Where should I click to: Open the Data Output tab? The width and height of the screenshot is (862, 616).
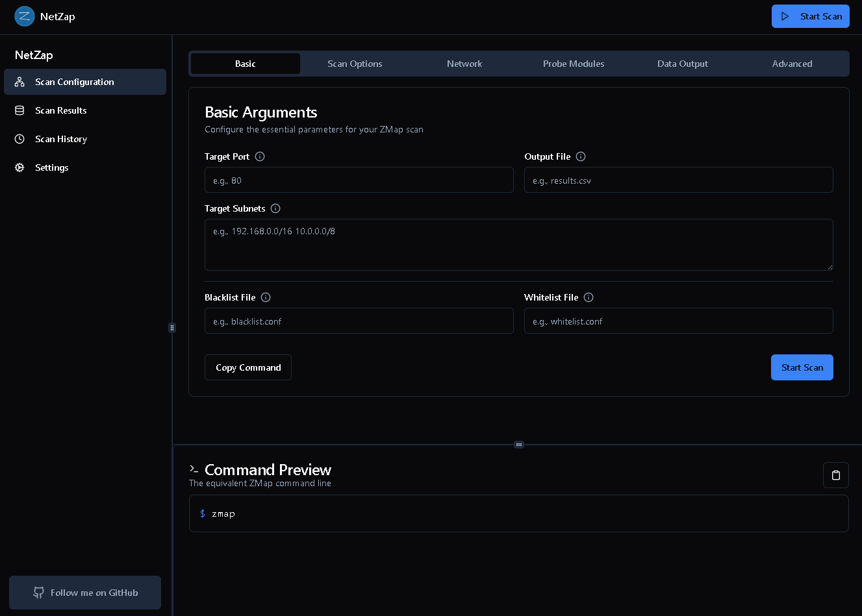point(683,64)
